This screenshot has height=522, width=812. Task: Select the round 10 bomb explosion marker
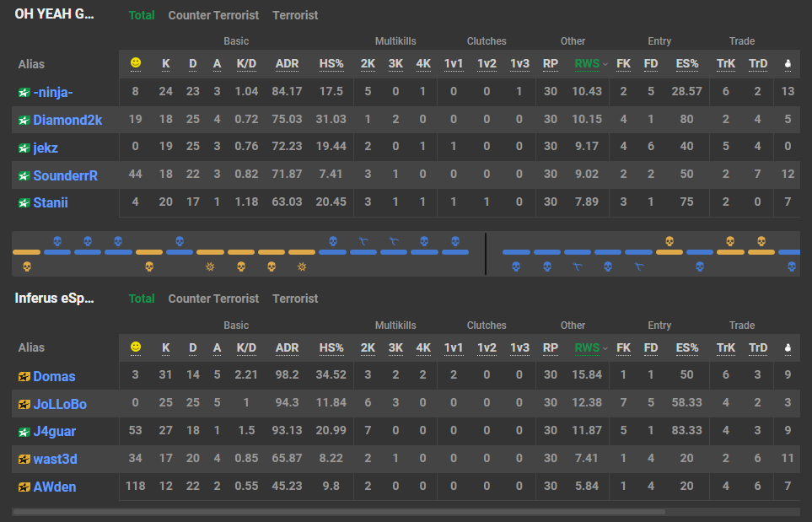302,266
